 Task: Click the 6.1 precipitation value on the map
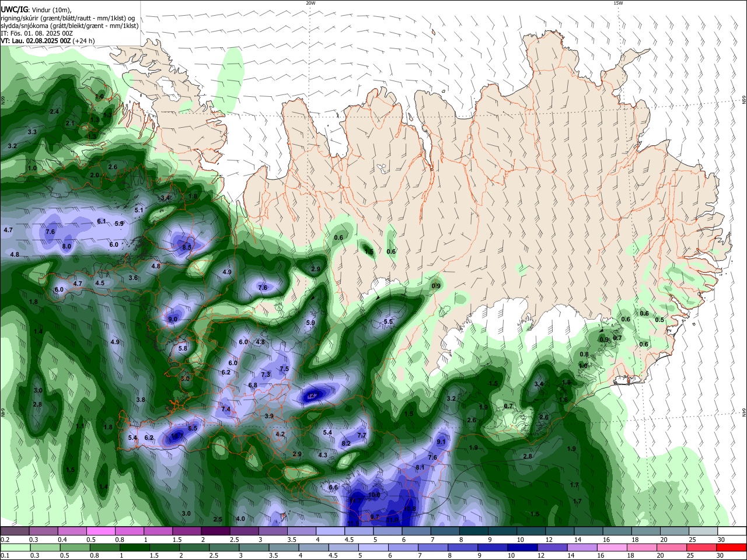pos(102,221)
